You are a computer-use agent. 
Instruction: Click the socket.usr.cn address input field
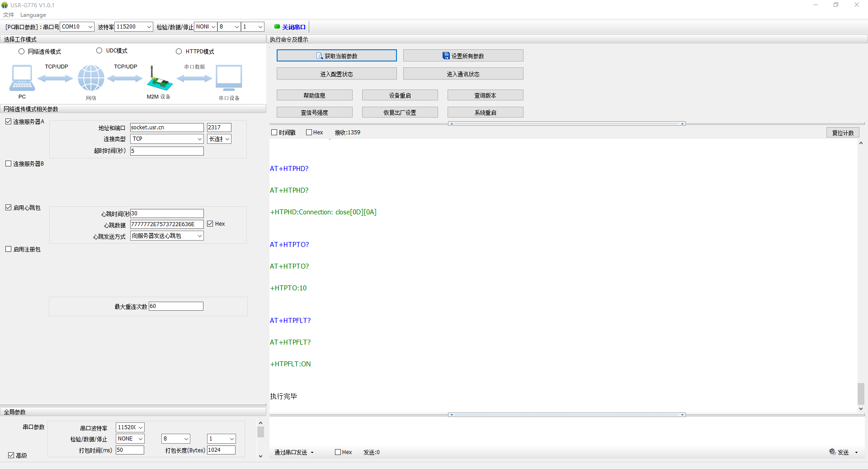point(167,128)
